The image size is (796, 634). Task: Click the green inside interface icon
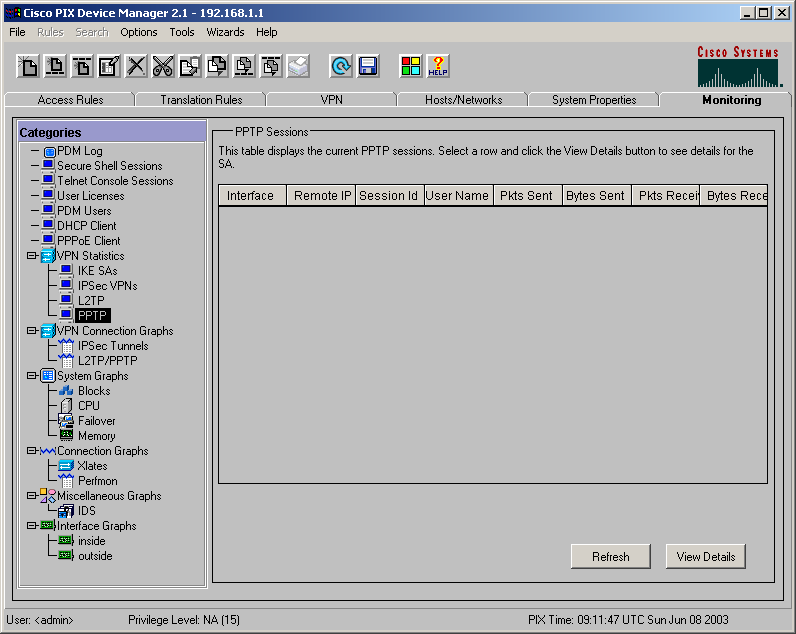pyautogui.click(x=66, y=541)
